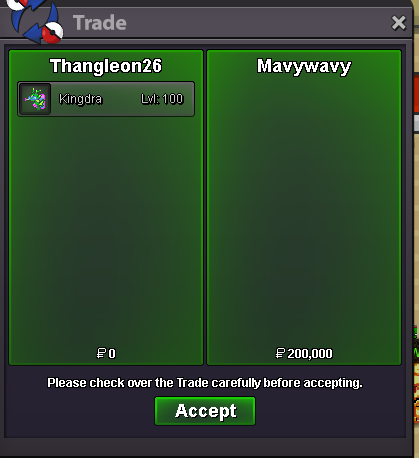This screenshot has height=458, width=419.
Task: Close the Trade window with X
Action: pyautogui.click(x=398, y=23)
